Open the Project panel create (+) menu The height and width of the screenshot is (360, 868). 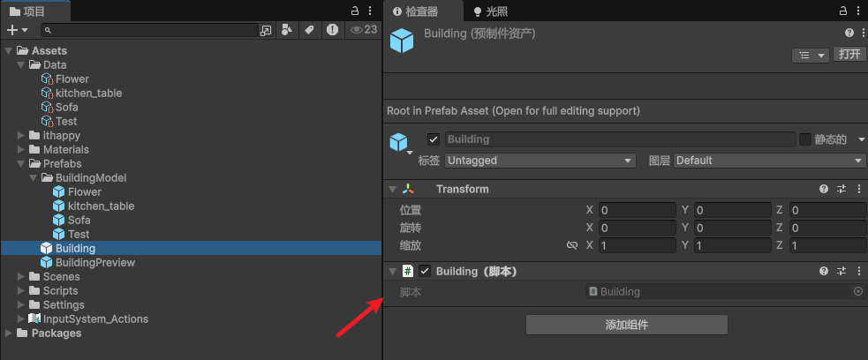pos(17,30)
